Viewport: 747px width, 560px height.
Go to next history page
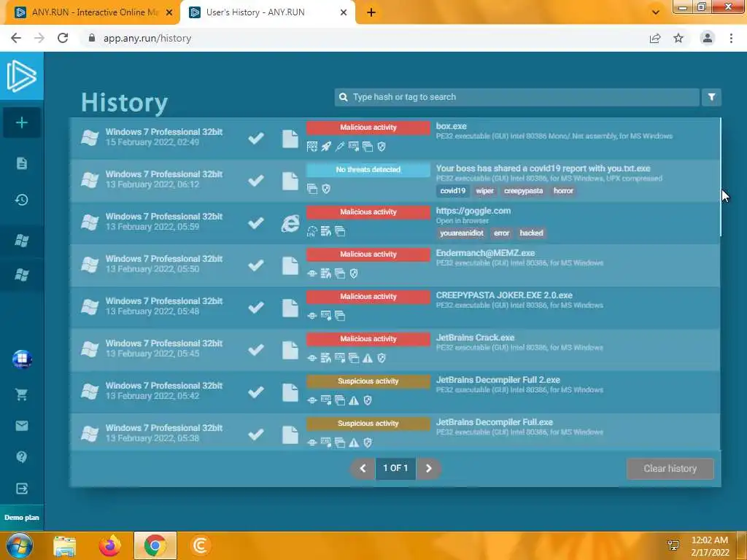tap(428, 469)
